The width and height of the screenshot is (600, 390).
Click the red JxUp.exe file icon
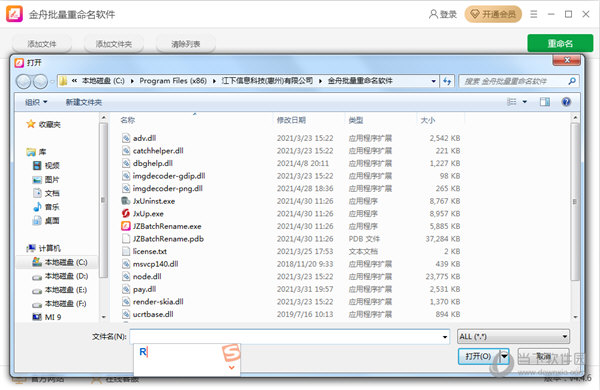126,214
